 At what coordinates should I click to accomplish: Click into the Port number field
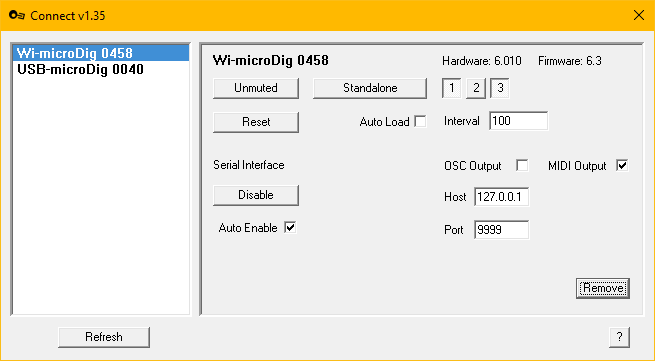502,230
